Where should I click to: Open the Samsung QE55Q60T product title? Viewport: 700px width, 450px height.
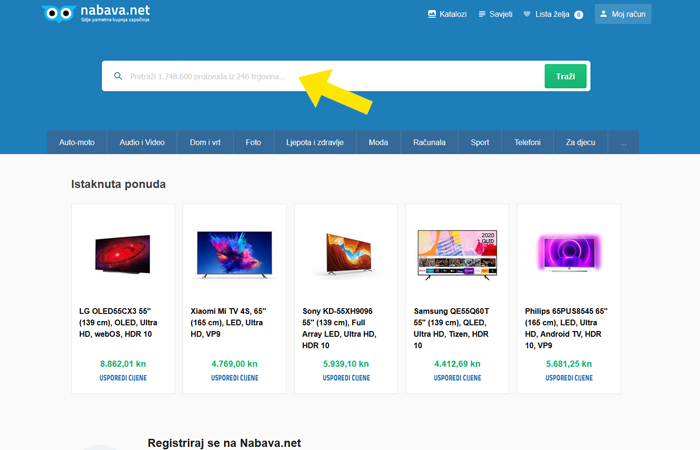tap(451, 328)
